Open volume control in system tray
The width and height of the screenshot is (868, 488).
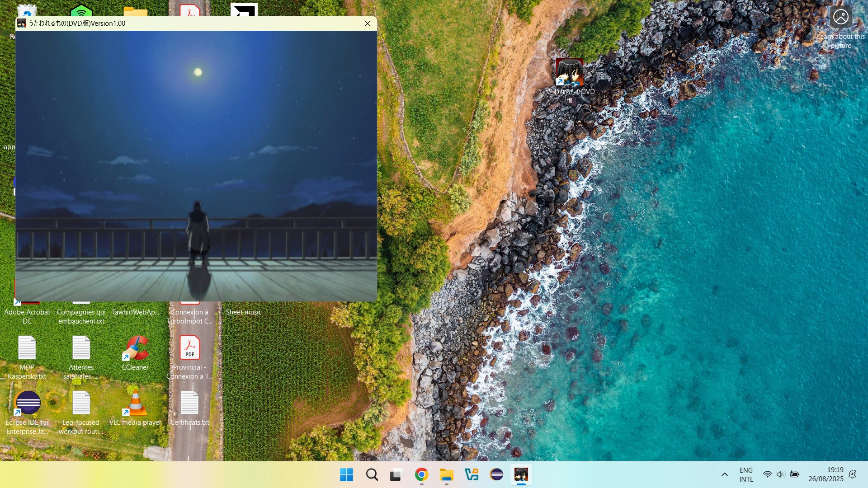click(x=780, y=474)
